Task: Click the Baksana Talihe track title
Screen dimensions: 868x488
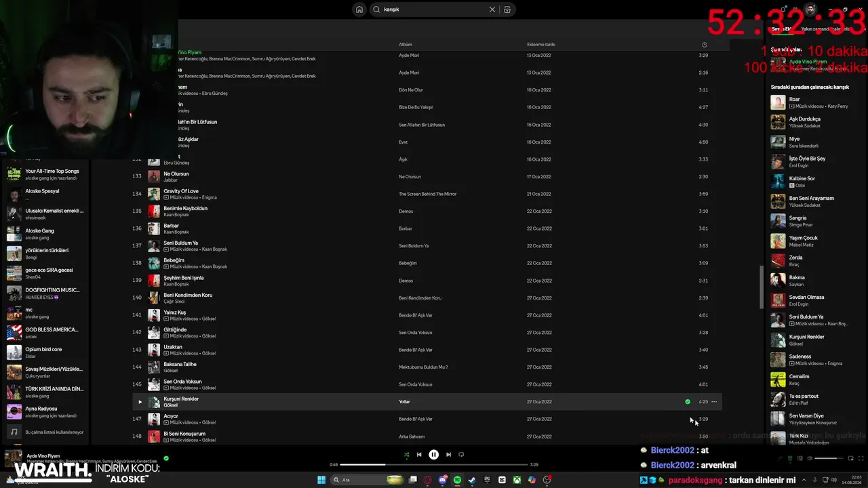Action: [x=180, y=365]
